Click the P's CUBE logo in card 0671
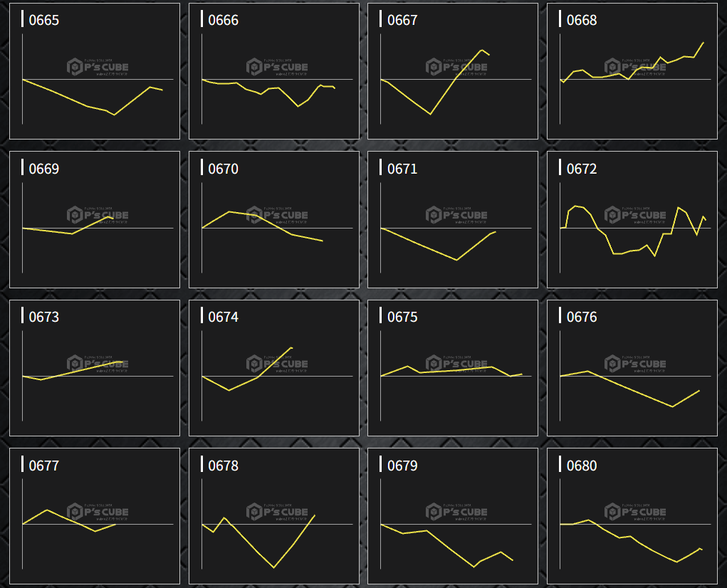 (x=456, y=215)
